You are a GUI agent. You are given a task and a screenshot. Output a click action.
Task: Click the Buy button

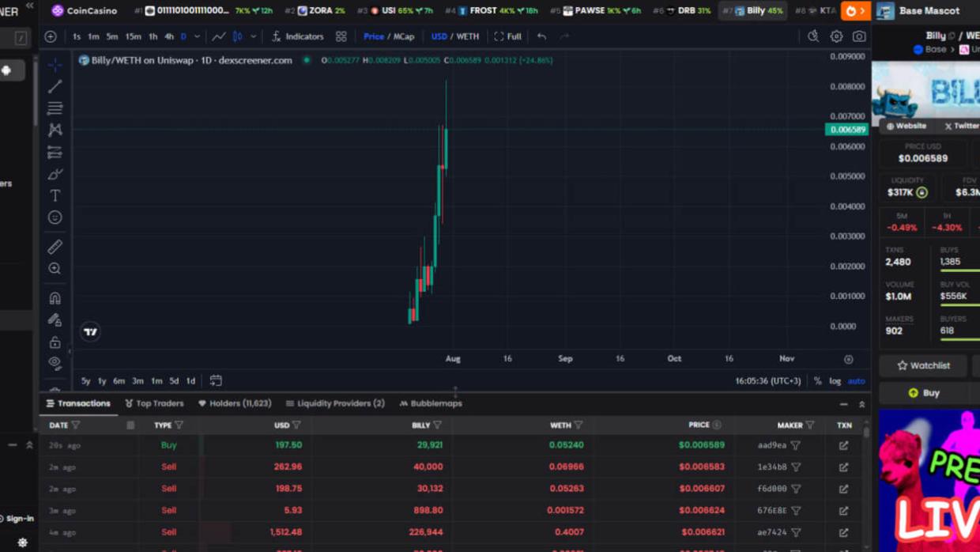point(924,392)
